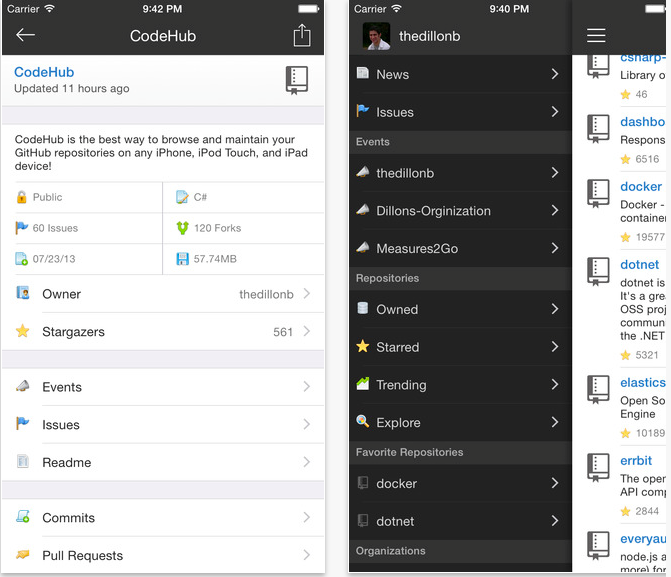The width and height of the screenshot is (671, 577).
Task: Open chevron on the Readme row
Action: point(306,462)
